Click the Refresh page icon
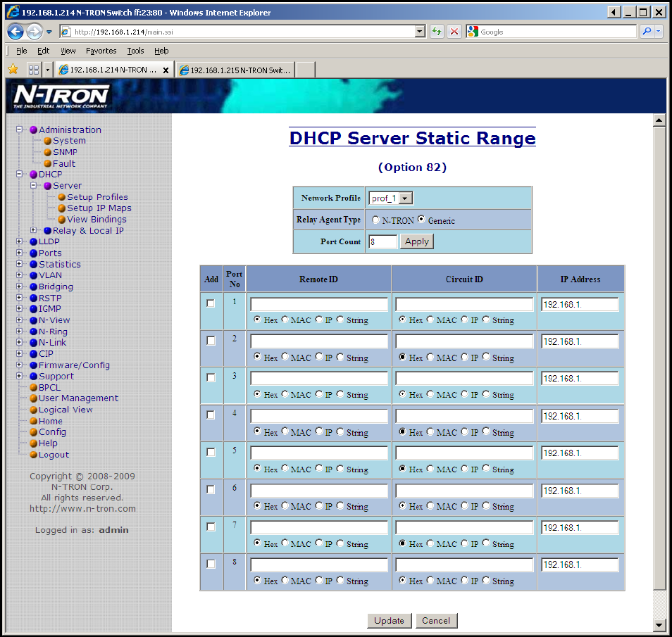The image size is (672, 637). [437, 32]
